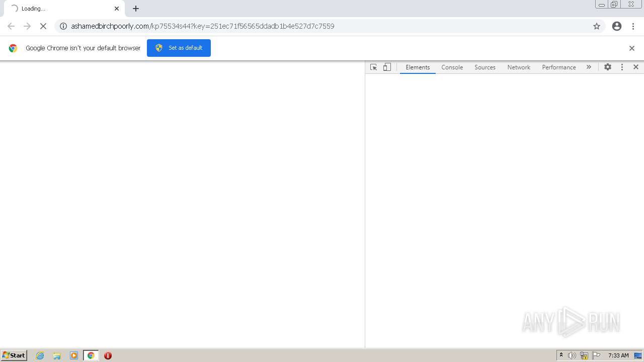Screen dimensions: 644x362
Task: Click the 7:33 AM system clock
Action: tap(618, 355)
